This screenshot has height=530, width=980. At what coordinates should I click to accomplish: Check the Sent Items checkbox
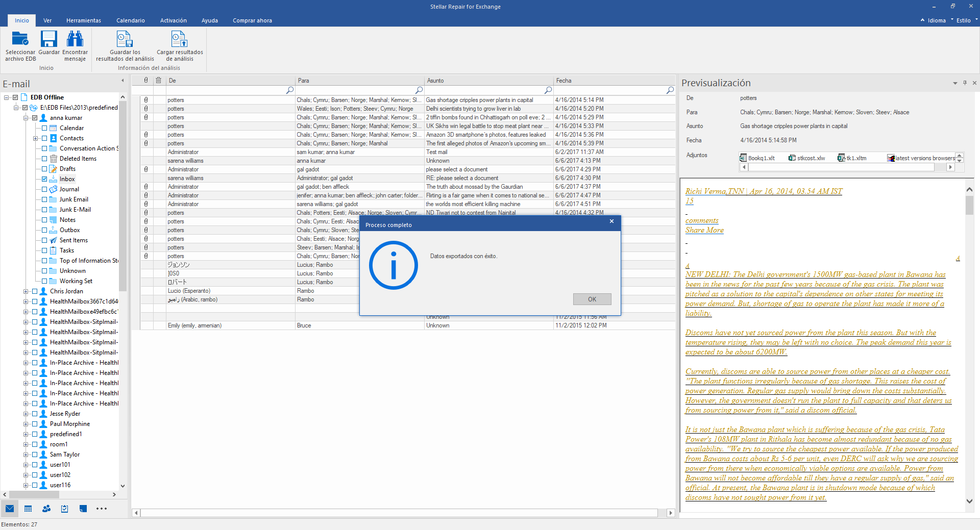pos(44,240)
